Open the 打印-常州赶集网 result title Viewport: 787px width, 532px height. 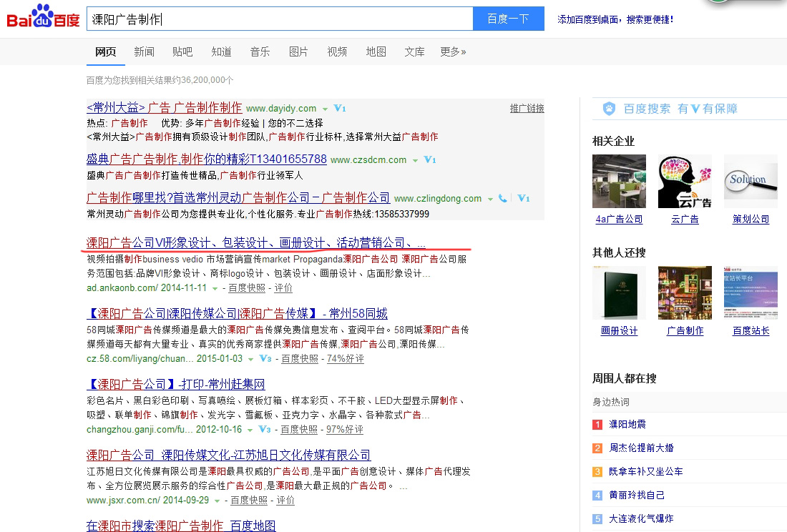tap(176, 385)
